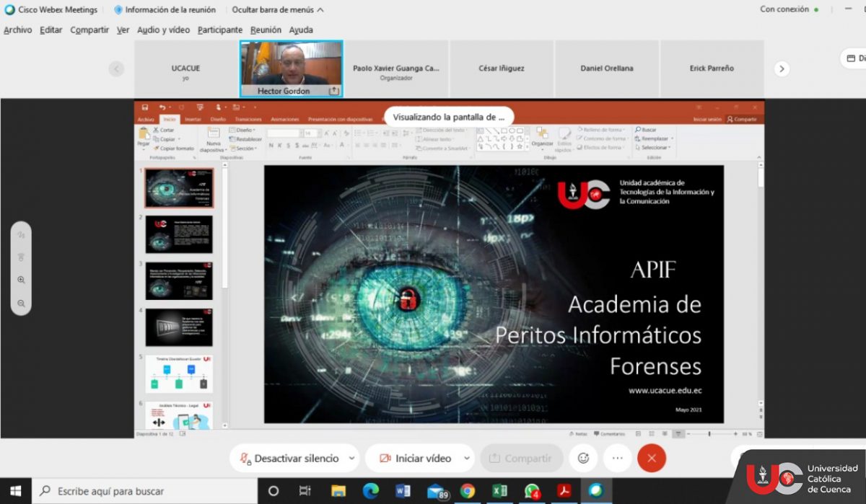Click Visualizando la pantalla de banner
866x504 pixels.
(449, 116)
